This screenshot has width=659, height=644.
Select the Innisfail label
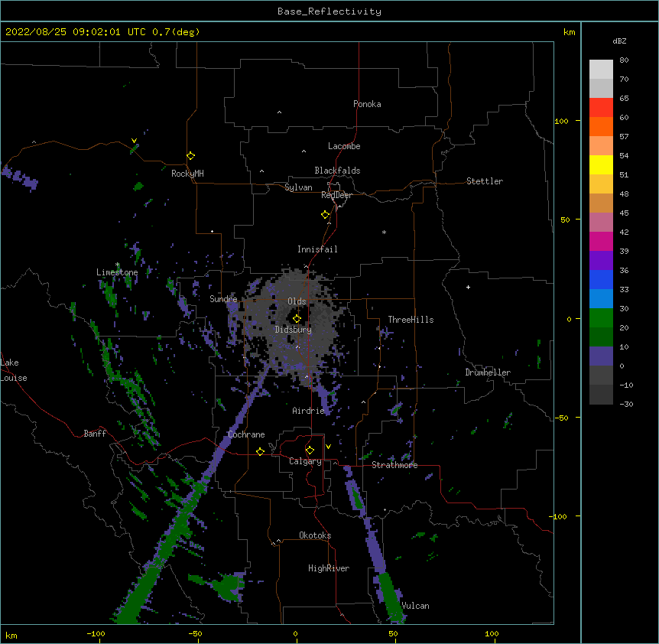point(317,249)
